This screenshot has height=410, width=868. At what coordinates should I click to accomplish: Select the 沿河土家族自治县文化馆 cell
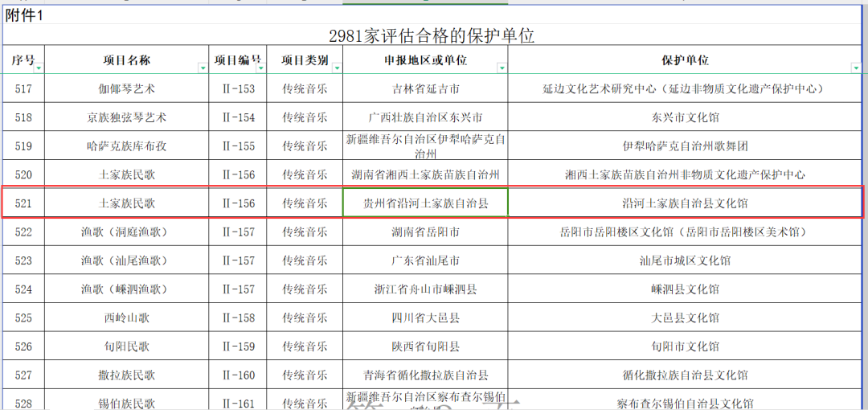685,203
